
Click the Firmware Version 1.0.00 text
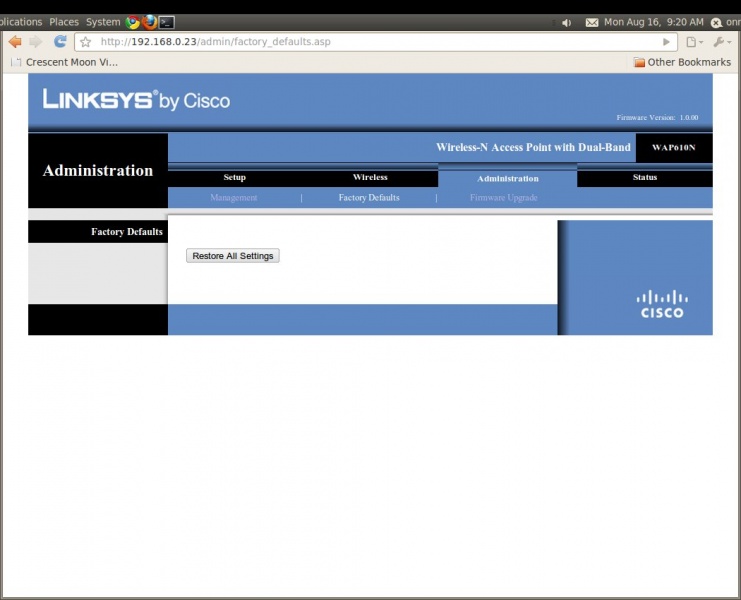coord(657,118)
